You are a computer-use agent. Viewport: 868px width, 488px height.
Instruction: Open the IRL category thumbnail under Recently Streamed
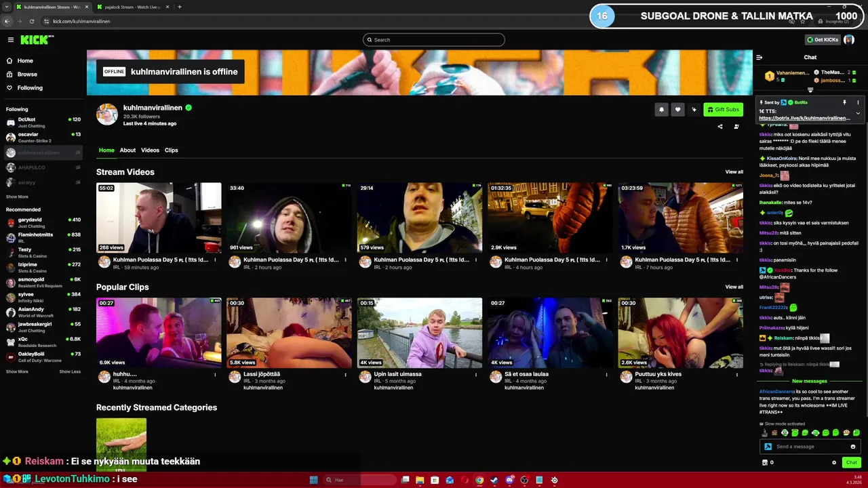coord(121,445)
